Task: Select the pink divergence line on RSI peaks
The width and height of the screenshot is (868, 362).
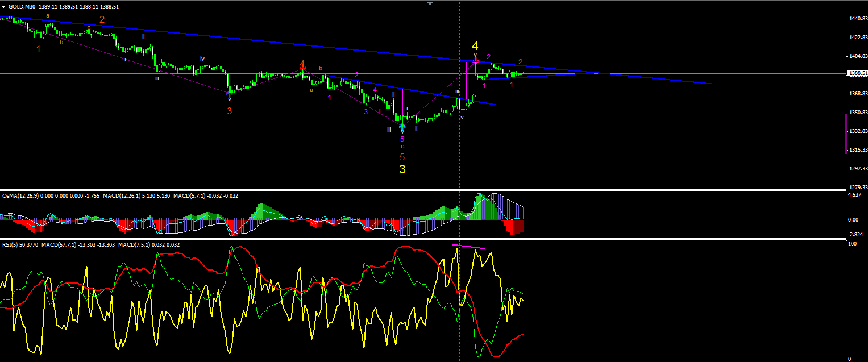Action: click(x=469, y=247)
